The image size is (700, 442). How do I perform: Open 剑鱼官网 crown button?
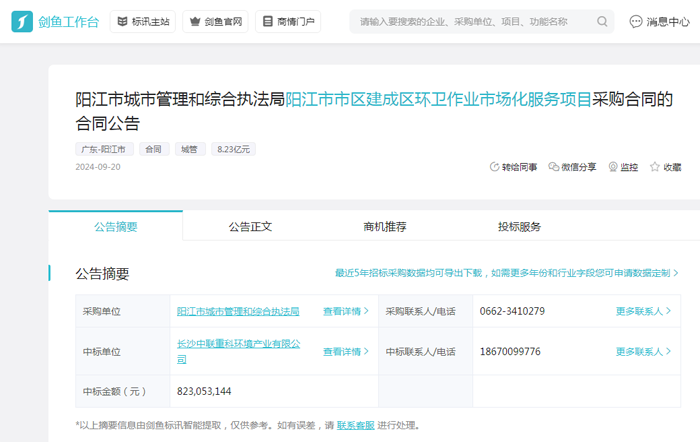pos(215,21)
